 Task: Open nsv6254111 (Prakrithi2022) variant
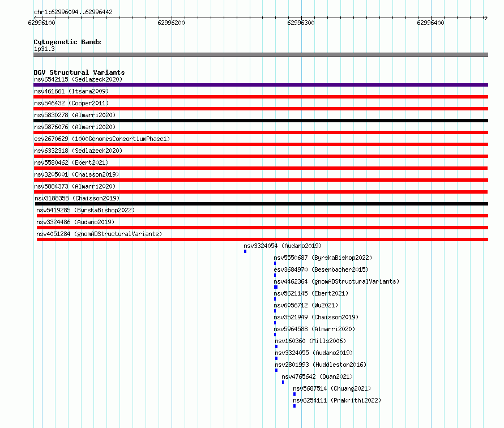337,400
